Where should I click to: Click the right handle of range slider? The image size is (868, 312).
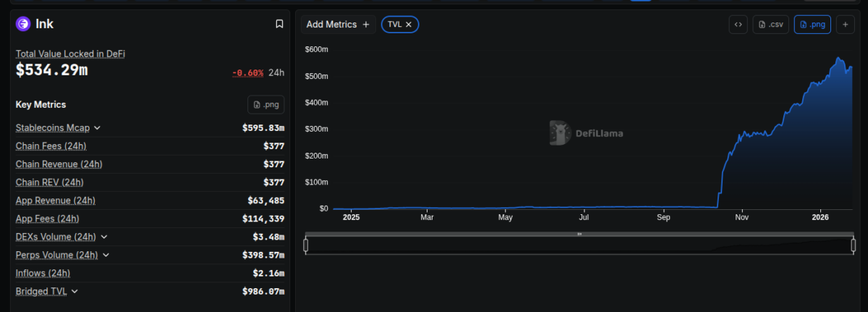pyautogui.click(x=854, y=245)
